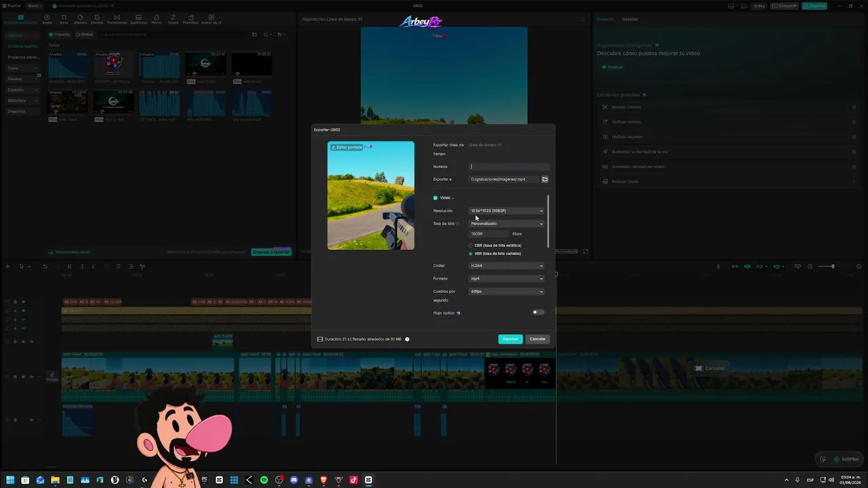Click the export path field D:/grabaciones/imagenes/.mp4
Screen dimensions: 868x488
tap(505, 180)
